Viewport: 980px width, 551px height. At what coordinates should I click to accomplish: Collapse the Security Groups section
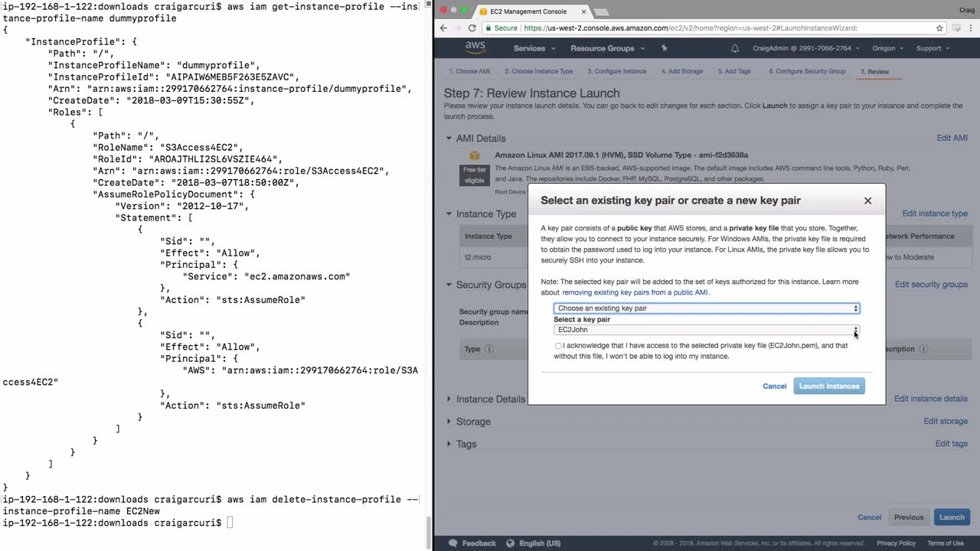coord(449,285)
